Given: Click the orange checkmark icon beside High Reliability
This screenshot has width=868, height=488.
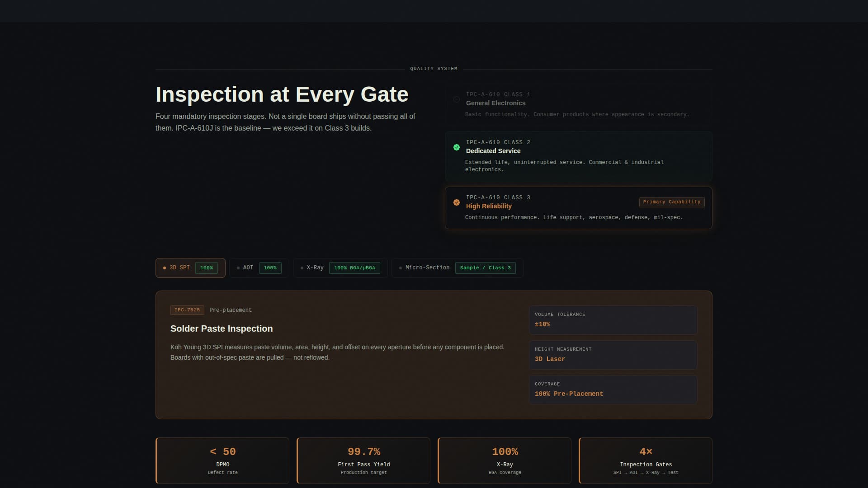Looking at the screenshot, I should point(457,202).
